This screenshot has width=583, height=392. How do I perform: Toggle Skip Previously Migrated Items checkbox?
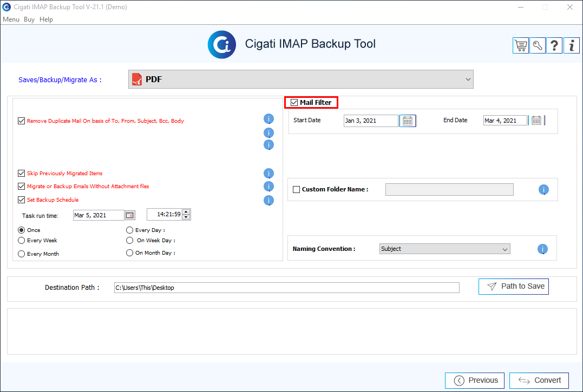pyautogui.click(x=22, y=174)
